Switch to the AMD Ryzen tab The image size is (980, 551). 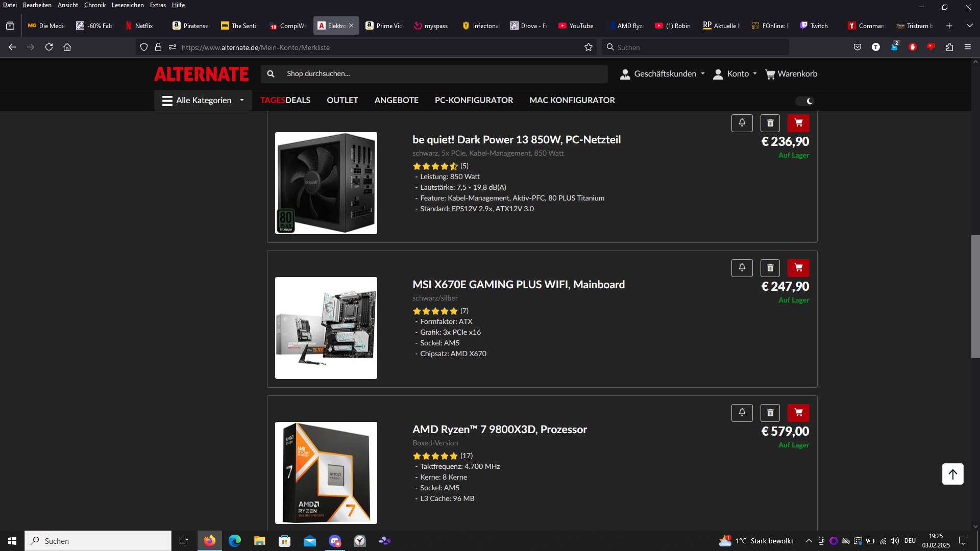point(626,26)
